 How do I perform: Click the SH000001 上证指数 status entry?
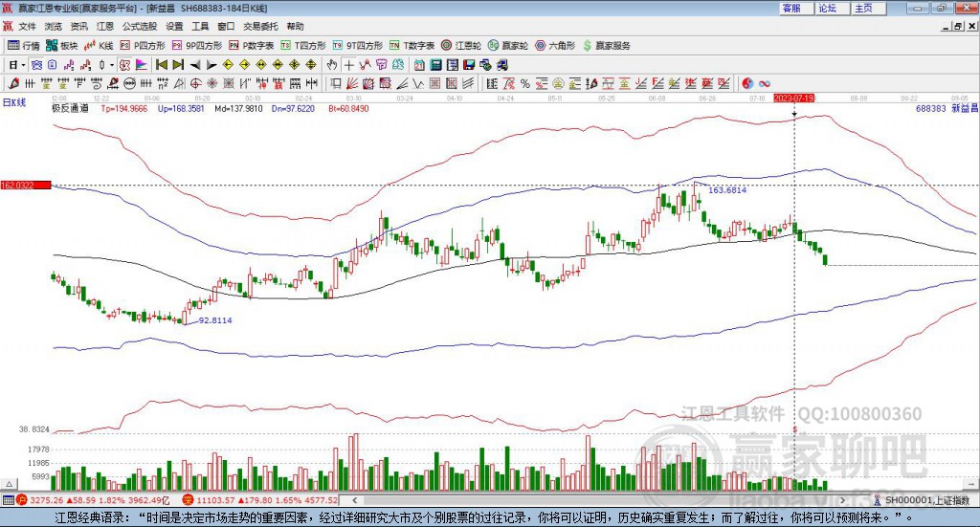click(922, 500)
